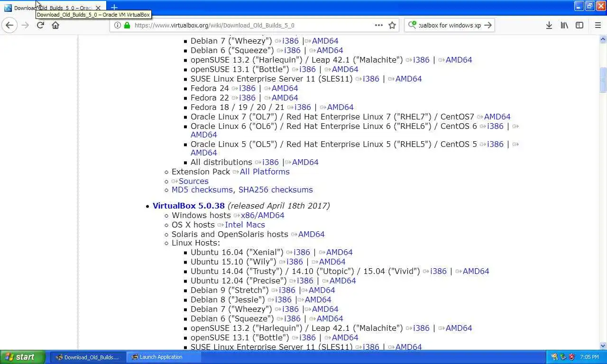The height and width of the screenshot is (364, 607).
Task: Select the Download_Old_Builds_5_0 browser tab
Action: [53, 8]
